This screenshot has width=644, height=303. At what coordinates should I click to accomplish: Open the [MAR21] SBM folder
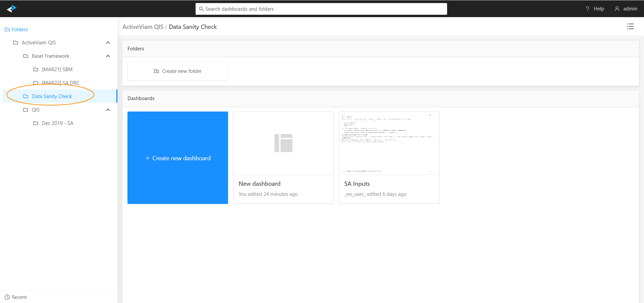point(57,70)
